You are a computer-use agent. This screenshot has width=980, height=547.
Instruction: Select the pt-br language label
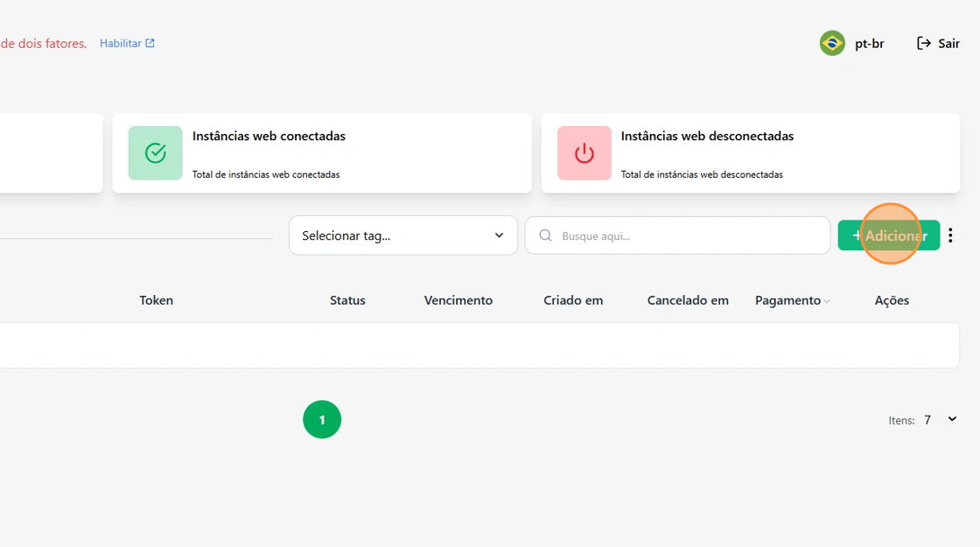coord(869,43)
